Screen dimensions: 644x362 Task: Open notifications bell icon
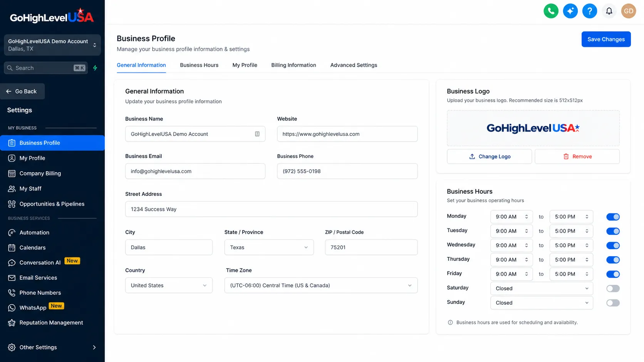point(609,11)
